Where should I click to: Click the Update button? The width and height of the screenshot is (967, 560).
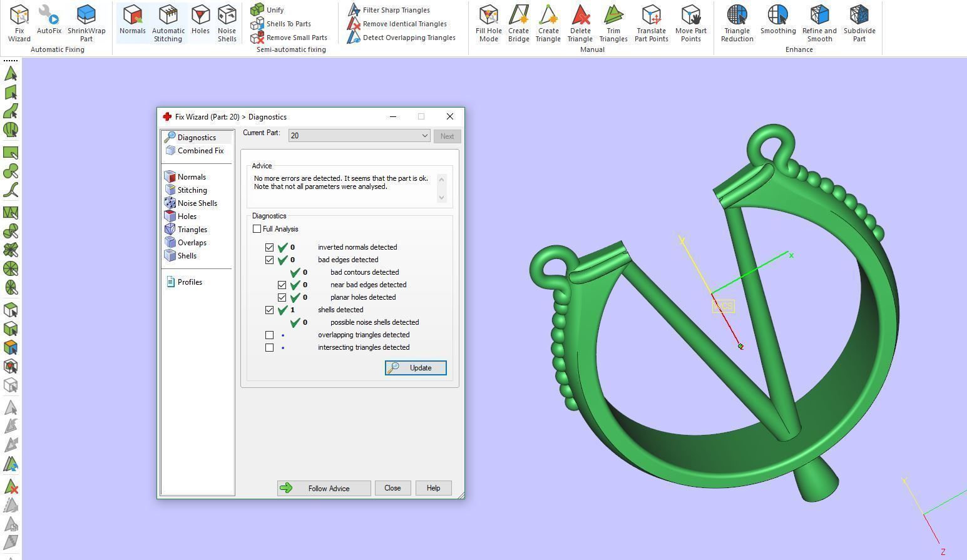tap(416, 368)
